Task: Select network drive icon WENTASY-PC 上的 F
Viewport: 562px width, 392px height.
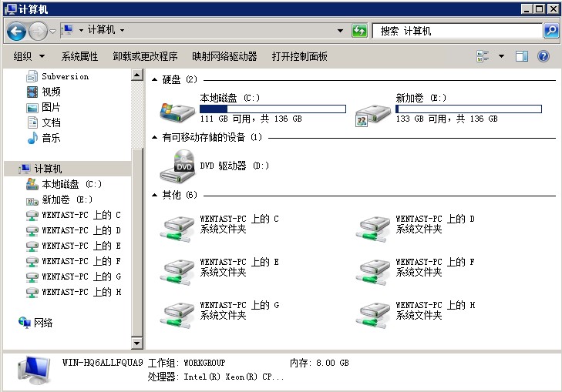Action: [373, 273]
